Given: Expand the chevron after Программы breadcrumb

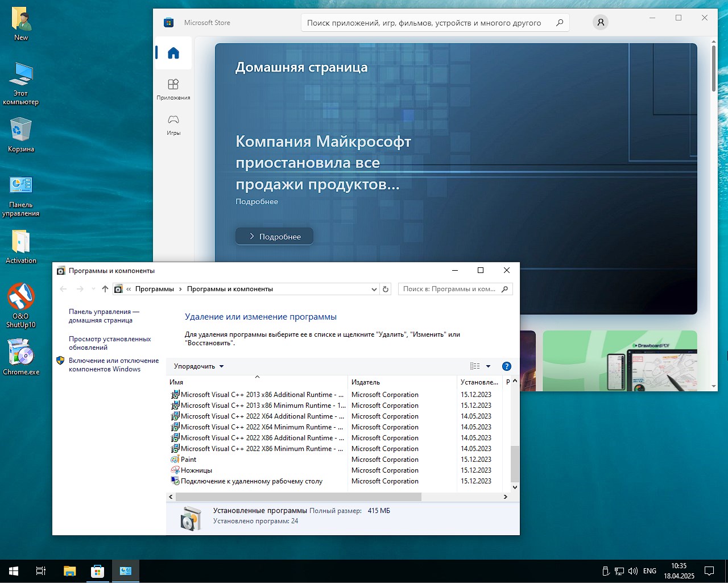Looking at the screenshot, I should pyautogui.click(x=180, y=289).
